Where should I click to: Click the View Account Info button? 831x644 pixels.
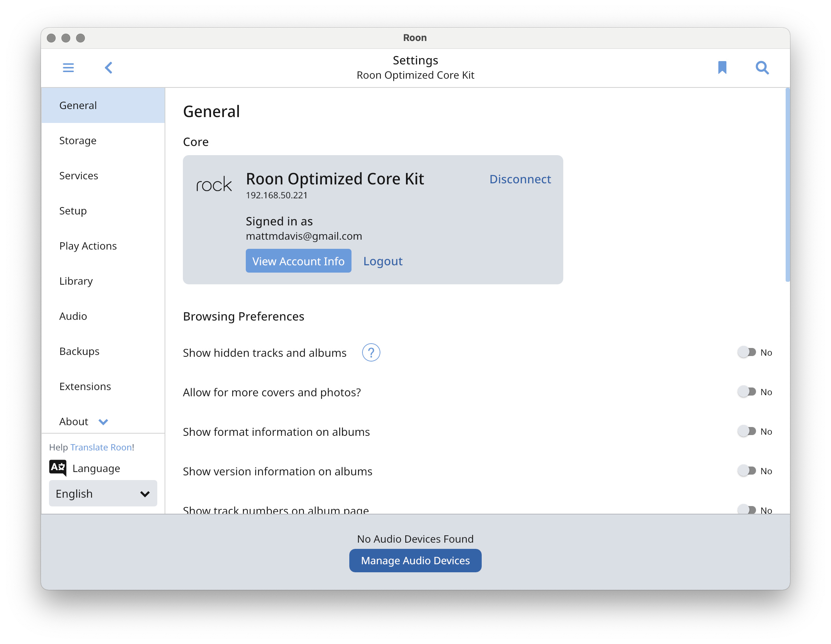tap(298, 261)
